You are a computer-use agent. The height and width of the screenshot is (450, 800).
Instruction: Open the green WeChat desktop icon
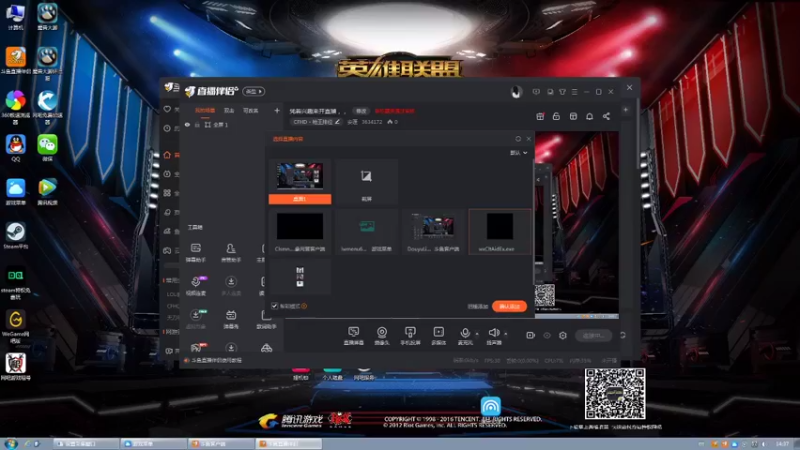click(x=47, y=148)
